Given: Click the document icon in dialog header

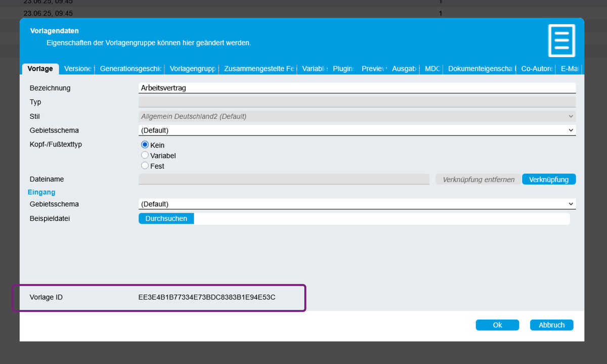Looking at the screenshot, I should point(561,40).
